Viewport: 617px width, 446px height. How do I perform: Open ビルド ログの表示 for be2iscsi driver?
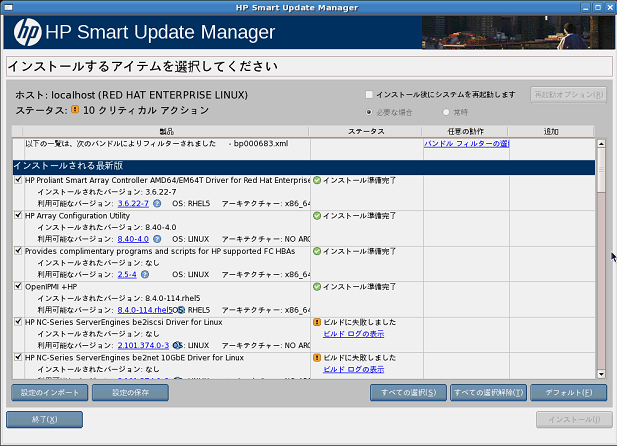pyautogui.click(x=353, y=333)
